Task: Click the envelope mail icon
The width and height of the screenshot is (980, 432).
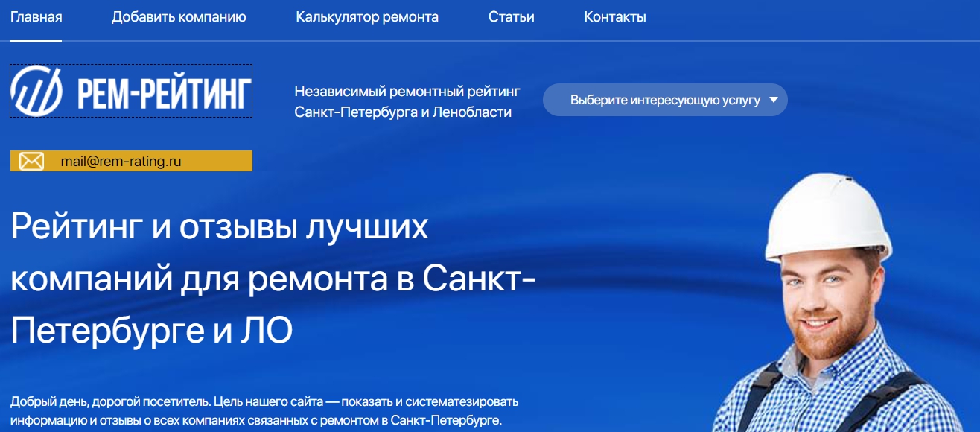Action: pyautogui.click(x=31, y=161)
